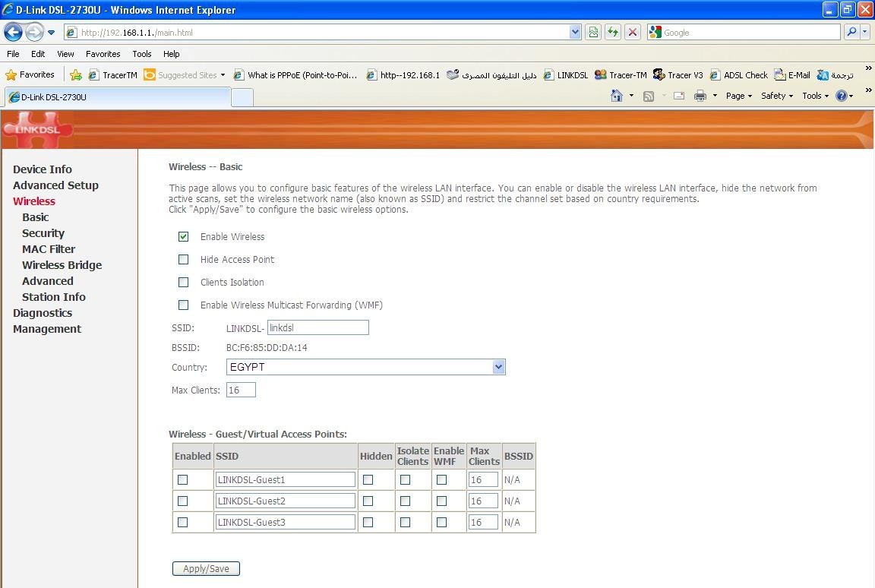Click the Print icon in command bar

[700, 96]
